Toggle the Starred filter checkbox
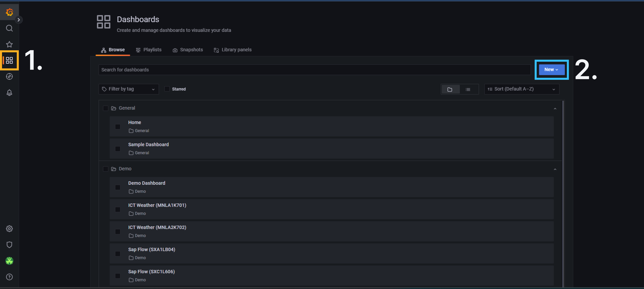Screen dimensions: 644x289 point(167,89)
